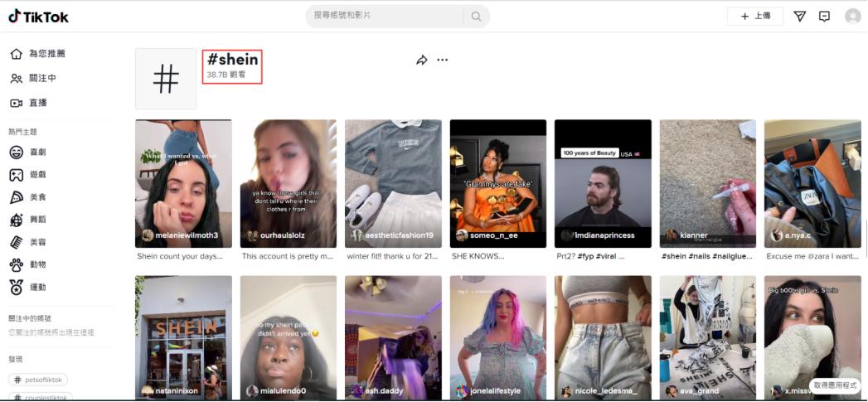Viewport: 868px width, 402px height.
Task: Play ash.daddy video thumbnail
Action: click(393, 338)
